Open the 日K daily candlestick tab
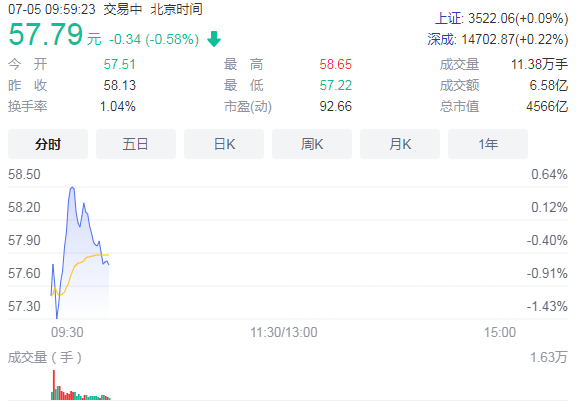 point(224,144)
